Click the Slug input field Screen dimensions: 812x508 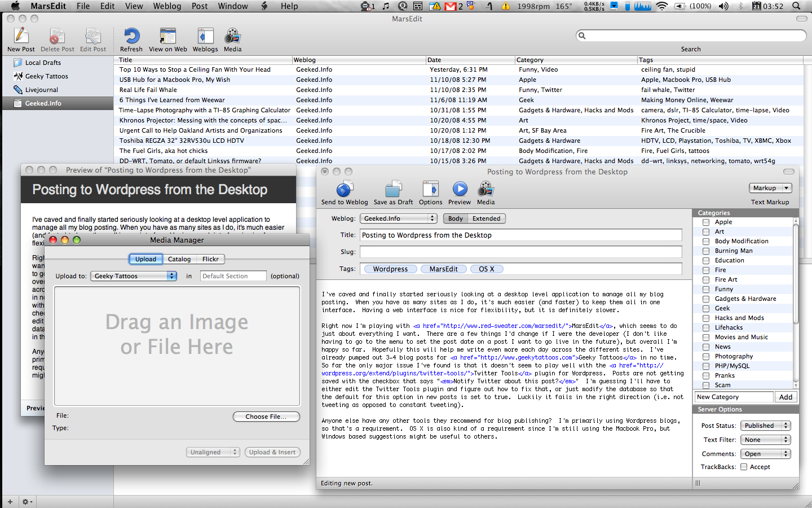click(x=520, y=252)
